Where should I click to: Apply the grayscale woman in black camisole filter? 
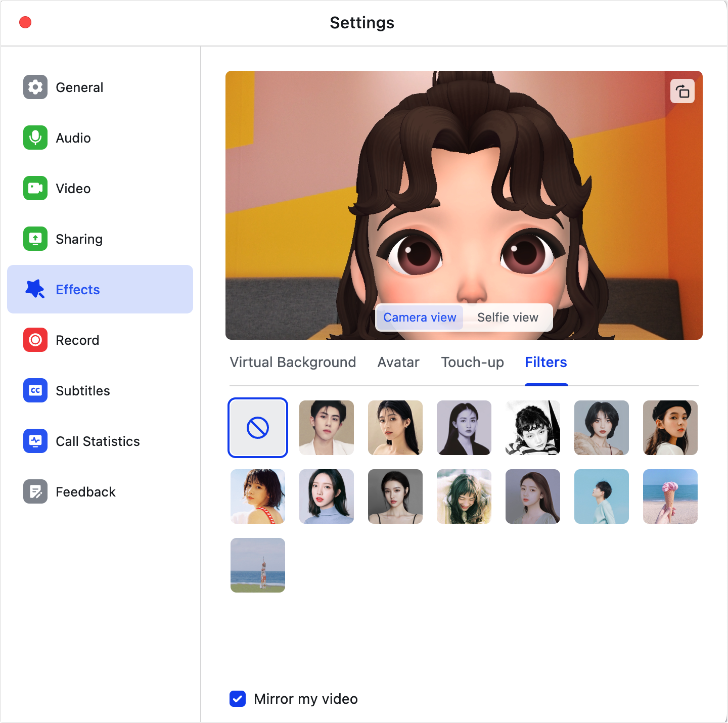[395, 496]
